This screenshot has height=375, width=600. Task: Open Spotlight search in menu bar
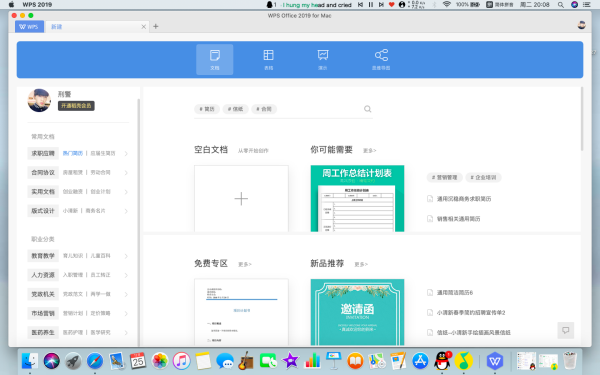point(561,5)
